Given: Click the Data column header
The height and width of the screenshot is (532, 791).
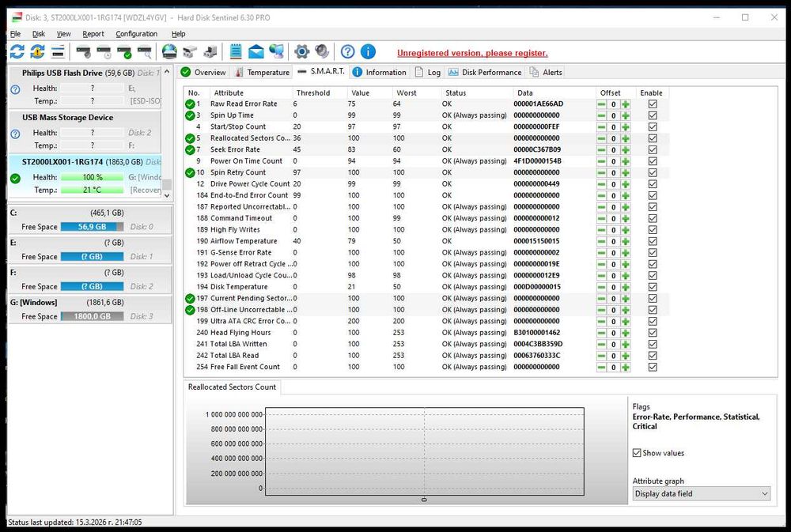Looking at the screenshot, I should [x=554, y=92].
